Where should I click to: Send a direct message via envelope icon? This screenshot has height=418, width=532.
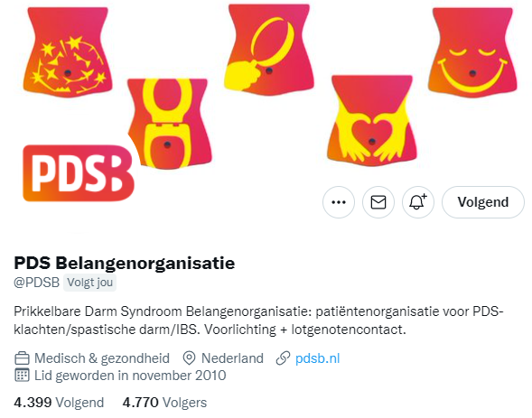coord(378,202)
